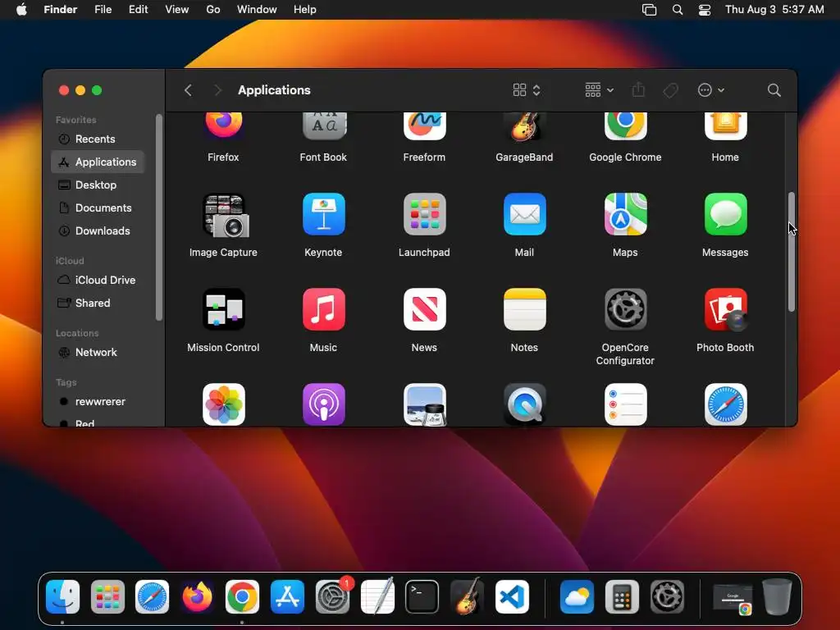This screenshot has width=840, height=630.
Task: Select the rewwrerer tag in sidebar
Action: click(98, 402)
